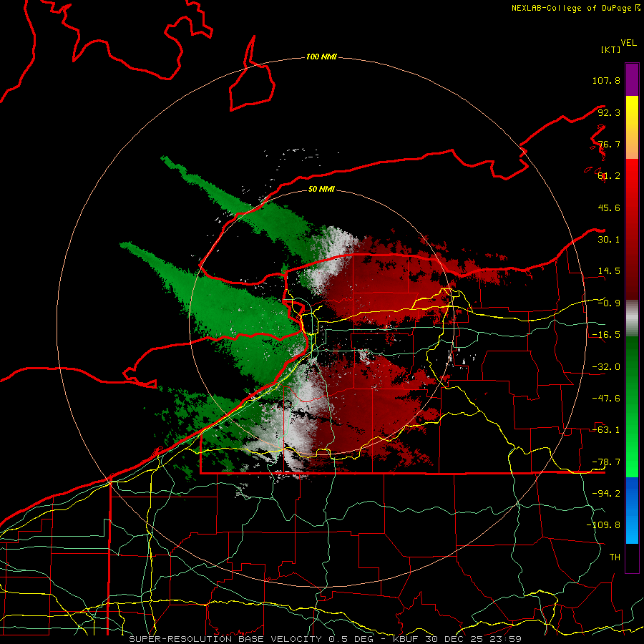The image size is (644, 644).
Task: Click the purple top segment of color bar
Action: 632,79
